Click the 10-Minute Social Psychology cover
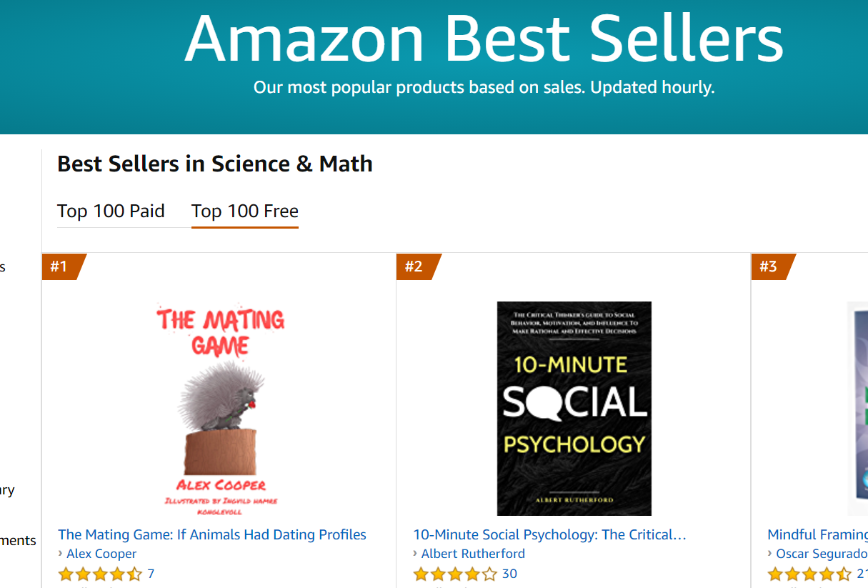The height and width of the screenshot is (588, 868). 574,408
